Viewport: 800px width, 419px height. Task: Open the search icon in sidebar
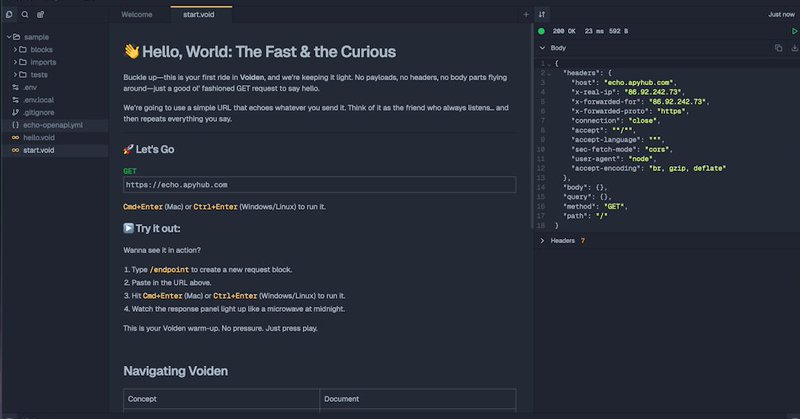pos(24,14)
